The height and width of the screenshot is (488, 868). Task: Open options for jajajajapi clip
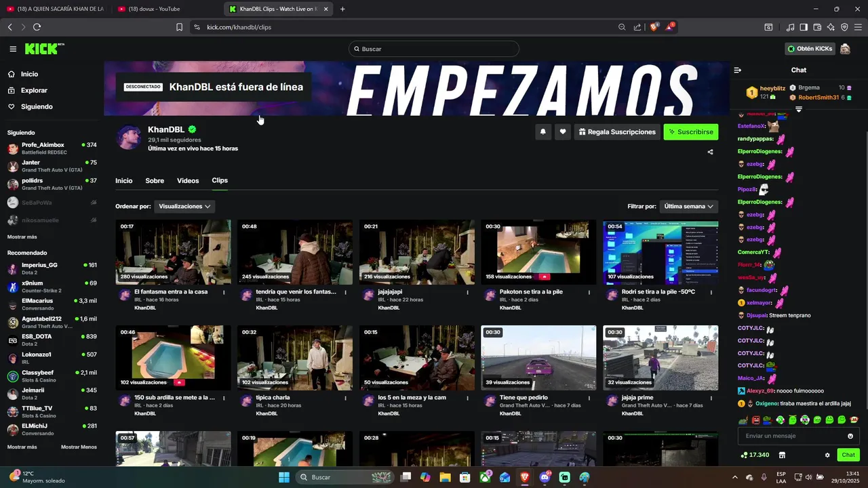pyautogui.click(x=467, y=292)
